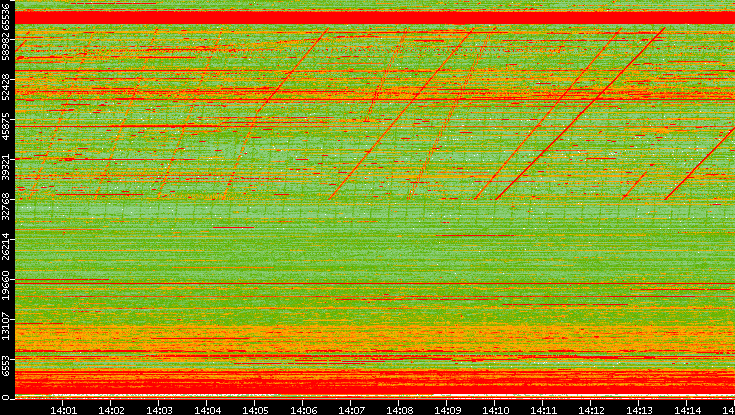Viewport: 735px width, 415px height.
Task: Select the 14:07 tick label
Action: (x=351, y=410)
